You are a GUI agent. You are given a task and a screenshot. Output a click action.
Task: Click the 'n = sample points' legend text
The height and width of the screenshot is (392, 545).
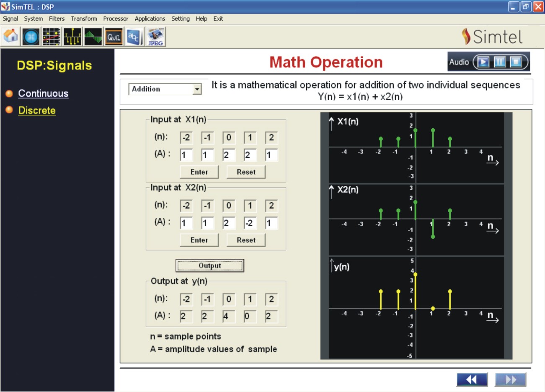point(186,336)
